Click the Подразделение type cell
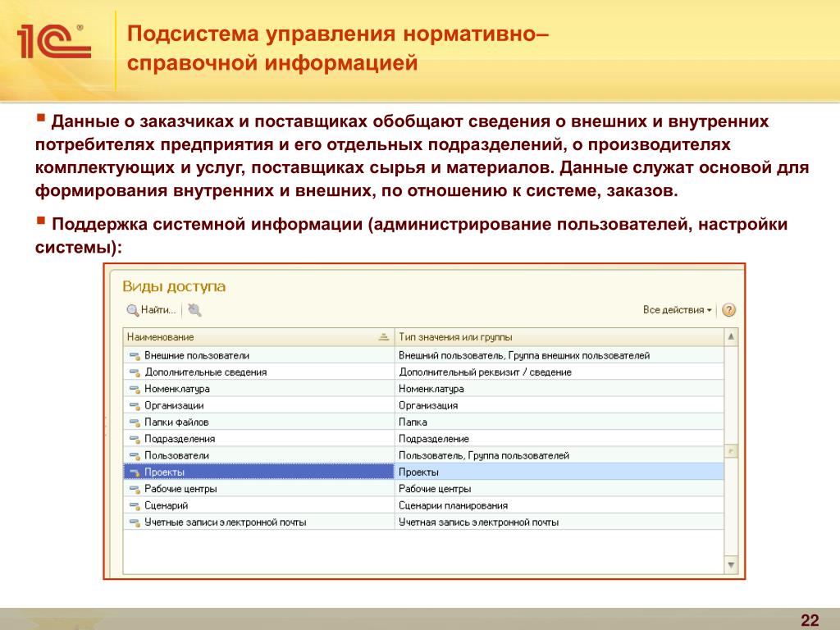The image size is (840, 630). tap(559, 439)
